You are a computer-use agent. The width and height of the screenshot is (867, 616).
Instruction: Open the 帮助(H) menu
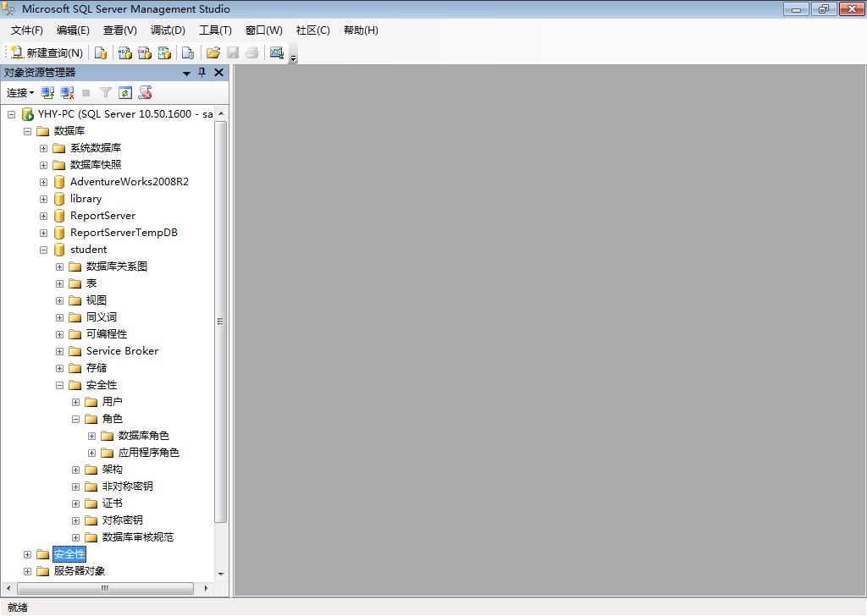tap(361, 30)
